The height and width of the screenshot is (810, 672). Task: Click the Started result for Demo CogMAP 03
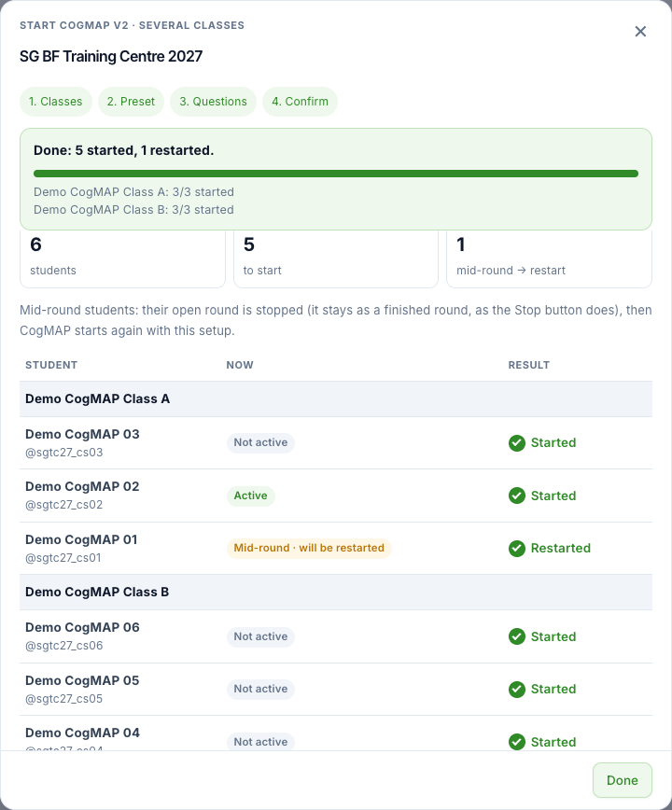click(x=553, y=442)
